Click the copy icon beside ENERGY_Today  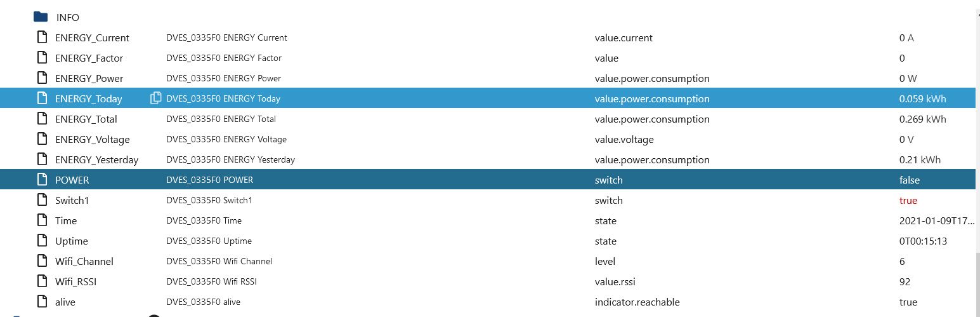tap(155, 98)
